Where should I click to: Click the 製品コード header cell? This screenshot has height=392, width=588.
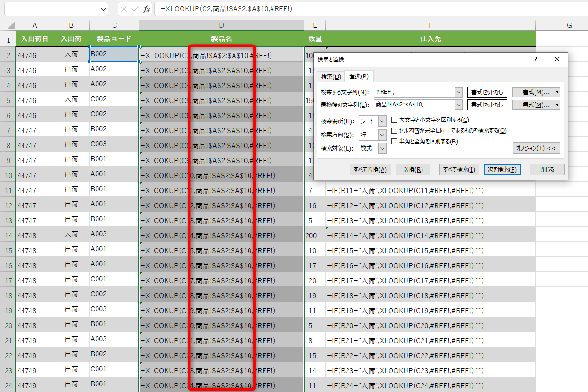pyautogui.click(x=114, y=39)
